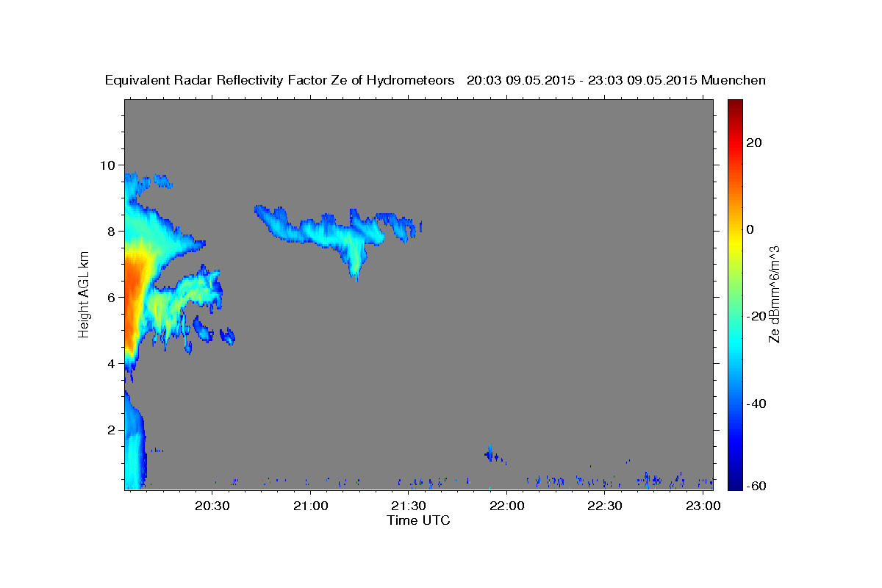This screenshot has width=882, height=588.
Task: Click the '20:30' time tick label
Action: click(212, 506)
